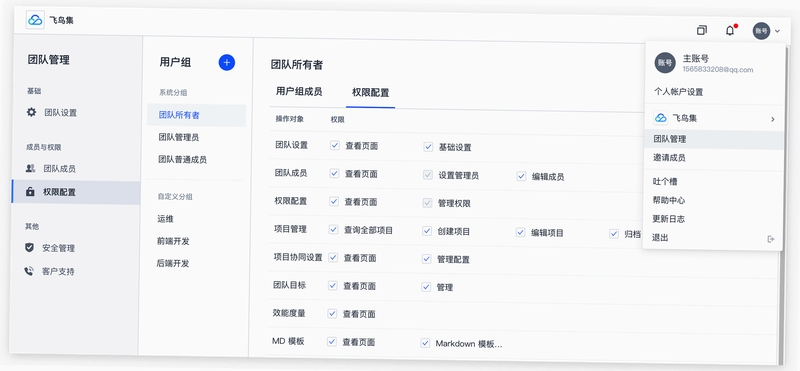800x371 pixels.
Task: Open 团队成员 in left sidebar
Action: pyautogui.click(x=59, y=168)
